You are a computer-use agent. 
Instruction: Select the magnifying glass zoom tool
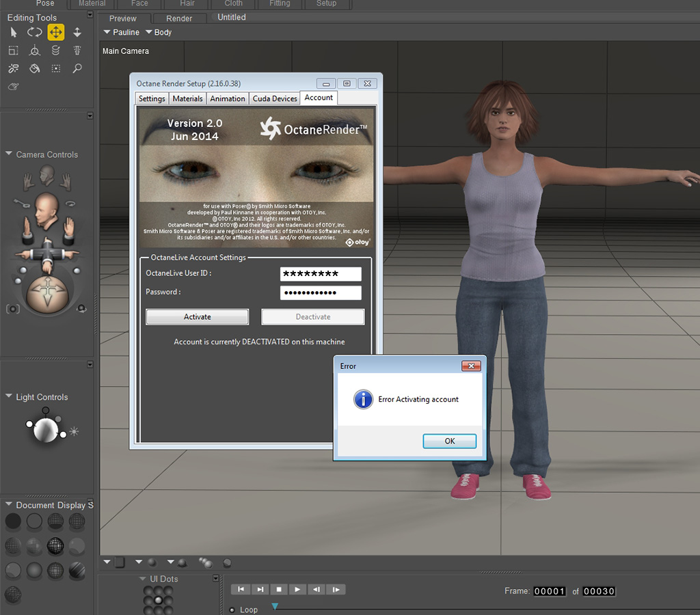coord(77,68)
